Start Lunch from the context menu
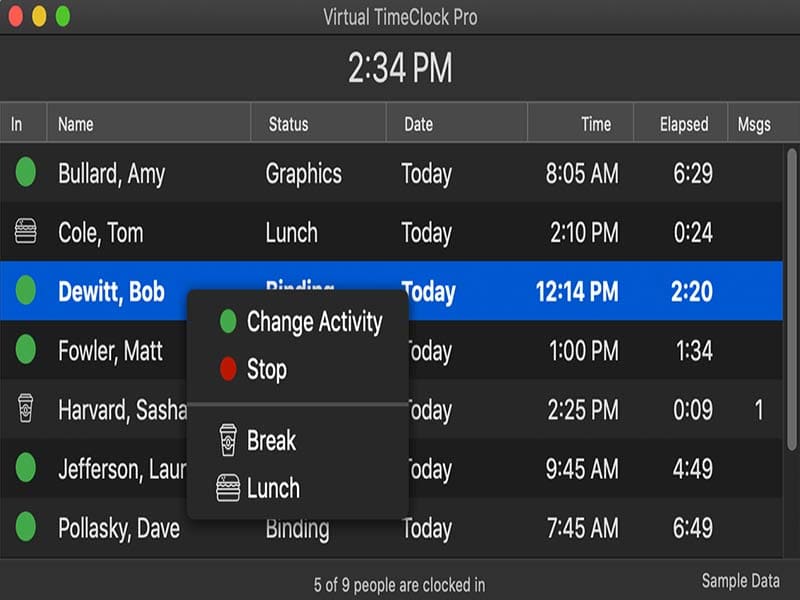 tap(272, 488)
